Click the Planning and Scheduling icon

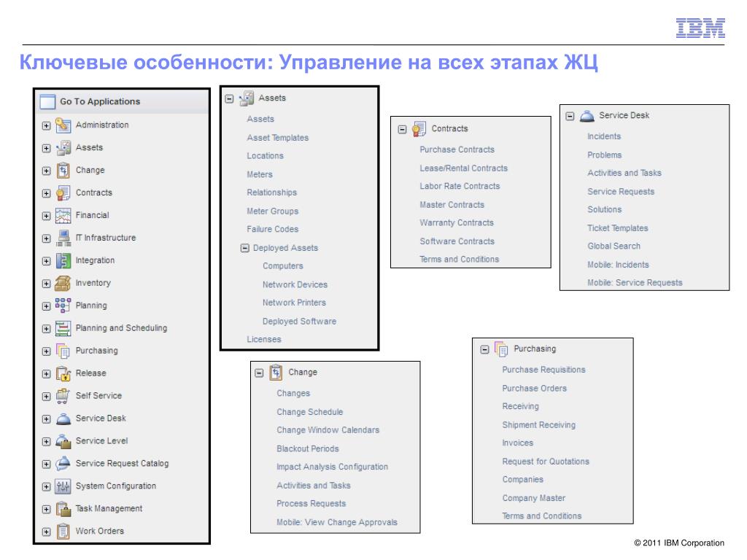click(x=63, y=329)
